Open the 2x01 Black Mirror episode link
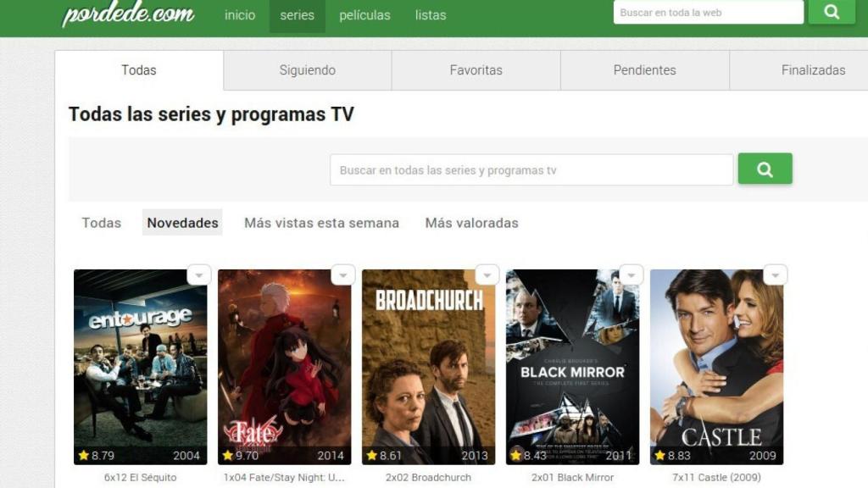 572,478
